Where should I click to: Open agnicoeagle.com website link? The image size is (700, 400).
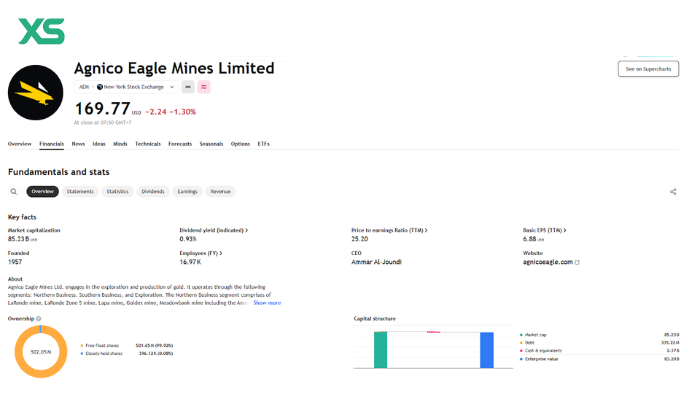pos(548,262)
